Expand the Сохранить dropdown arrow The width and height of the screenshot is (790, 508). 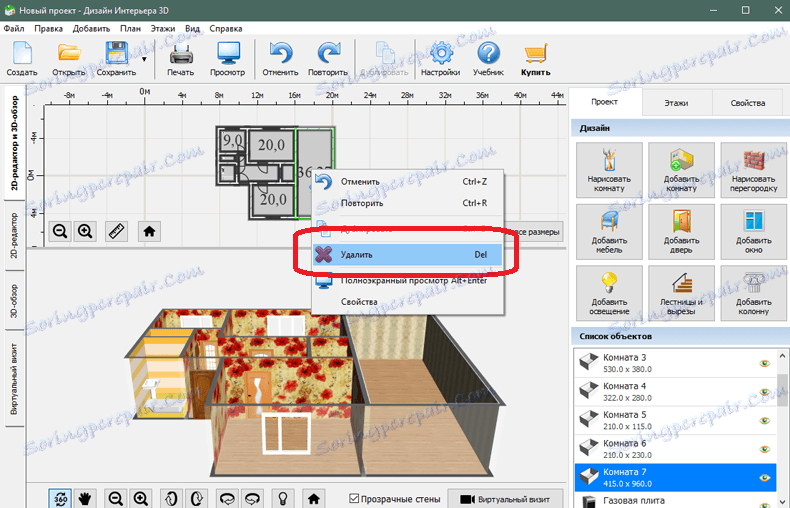[x=144, y=59]
